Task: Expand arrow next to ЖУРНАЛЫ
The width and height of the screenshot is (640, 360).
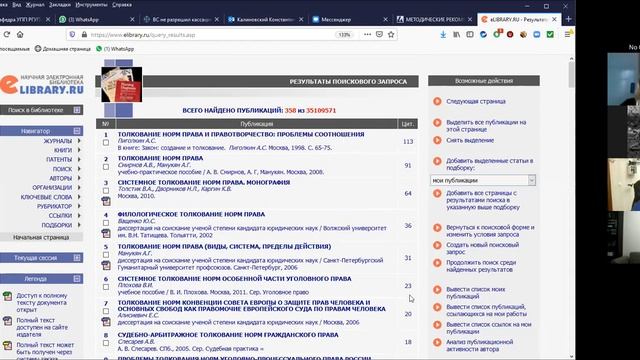Action: (79, 141)
